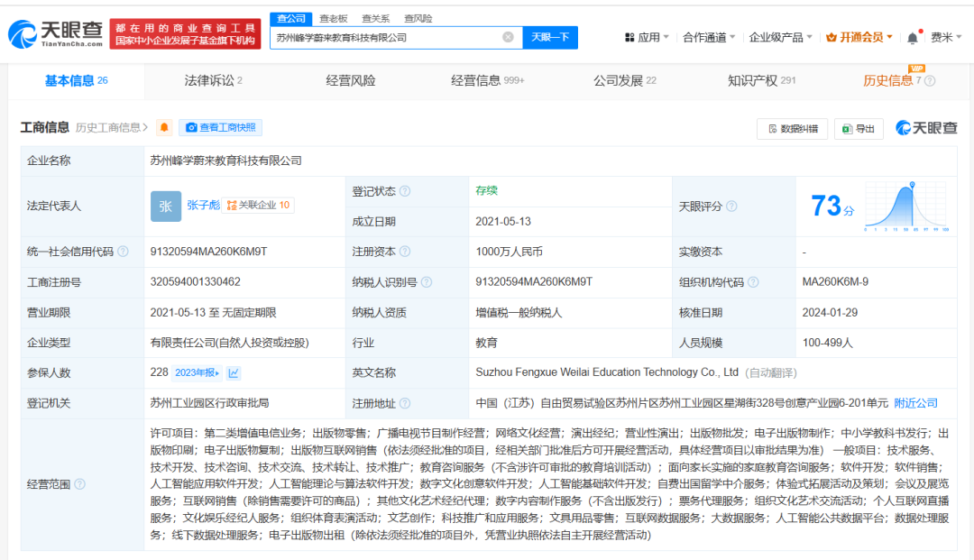This screenshot has height=560, width=974.
Task: Click the 天眼一下 search button
Action: pyautogui.click(x=550, y=37)
